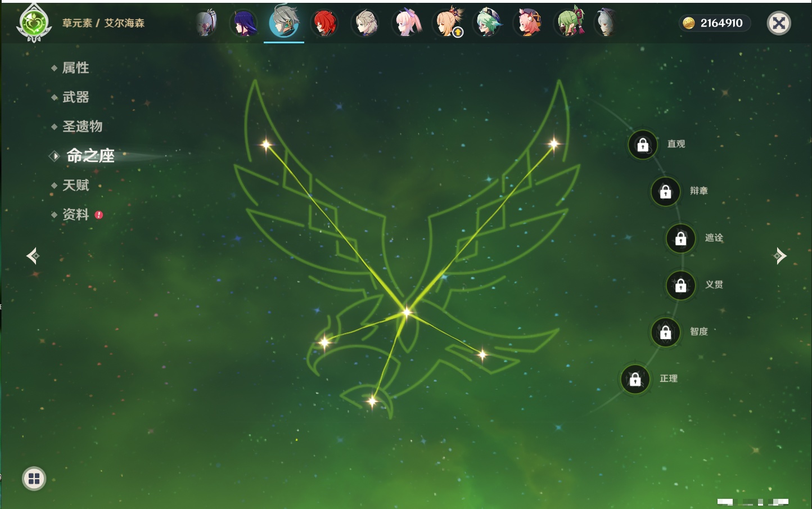The height and width of the screenshot is (509, 812).
Task: Click the locked 智度 constellation node
Action: [665, 332]
